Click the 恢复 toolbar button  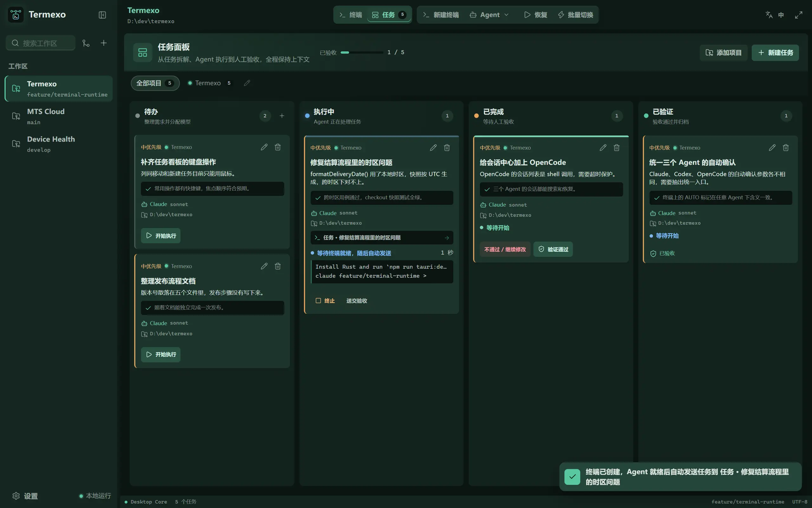point(536,15)
